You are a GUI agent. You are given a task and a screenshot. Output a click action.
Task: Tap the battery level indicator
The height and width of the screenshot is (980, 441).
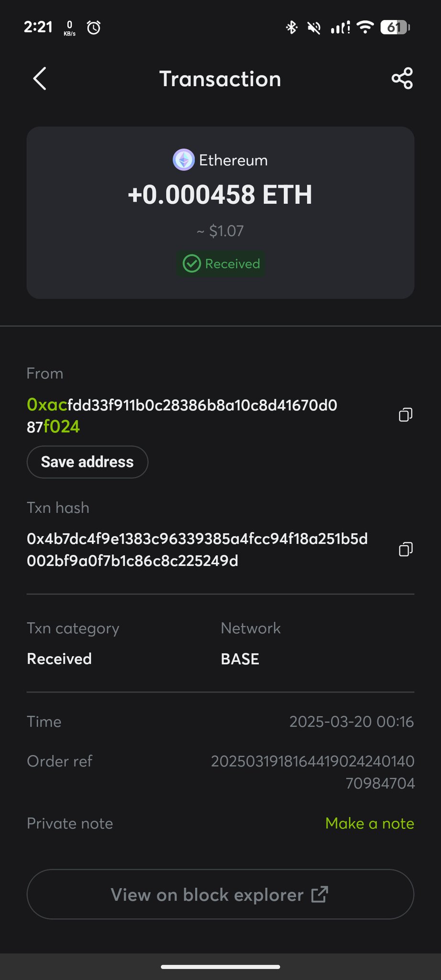tap(395, 27)
